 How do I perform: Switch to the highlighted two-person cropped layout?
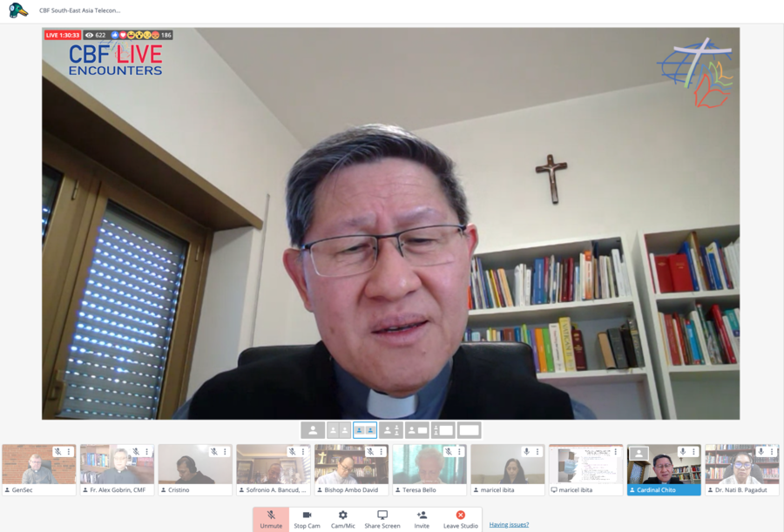tap(365, 430)
